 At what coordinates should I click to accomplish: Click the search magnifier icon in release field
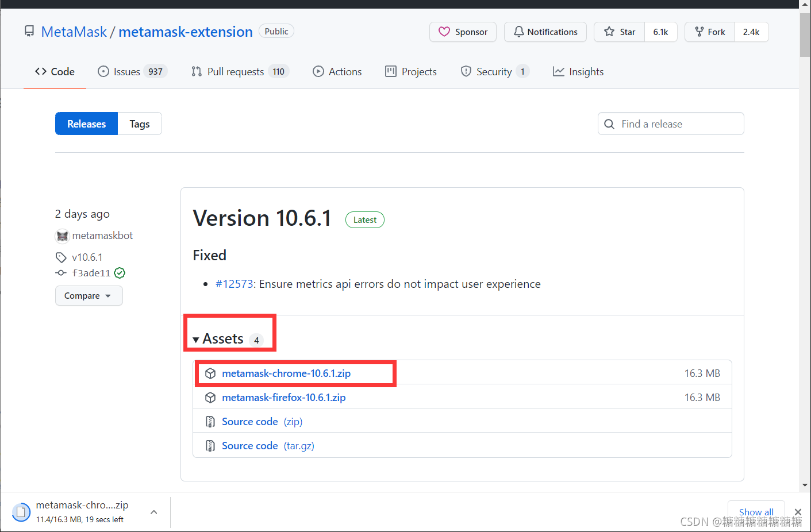pyautogui.click(x=610, y=124)
